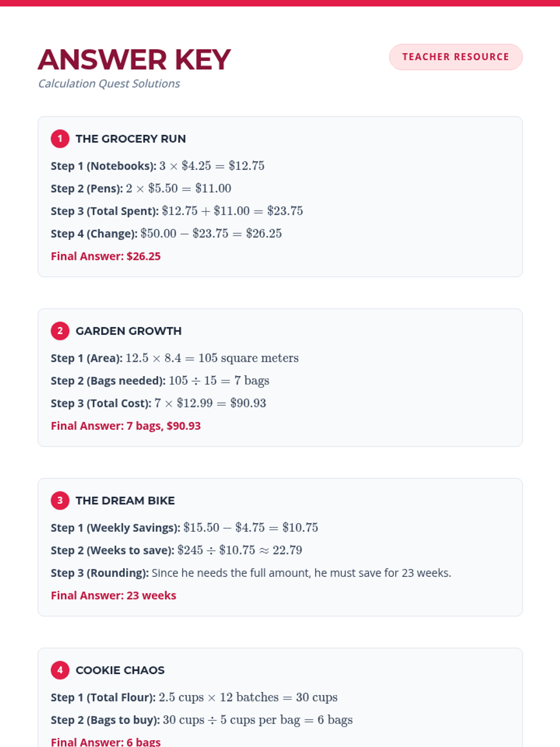Click the Final Answer 6 bags text
560x747 pixels.
point(105,741)
